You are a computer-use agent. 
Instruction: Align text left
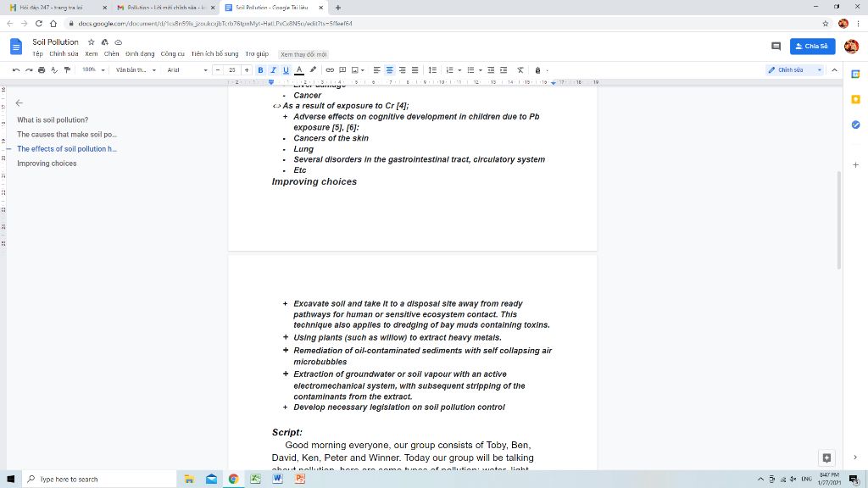(x=377, y=70)
